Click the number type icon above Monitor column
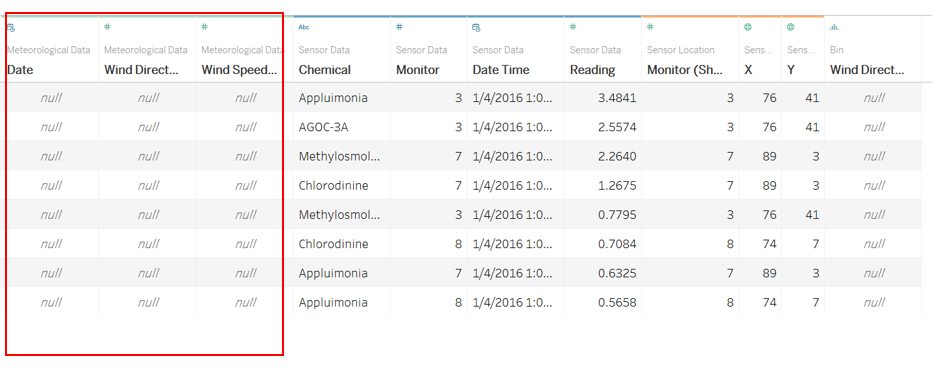This screenshot has width=932, height=370. pos(399,27)
